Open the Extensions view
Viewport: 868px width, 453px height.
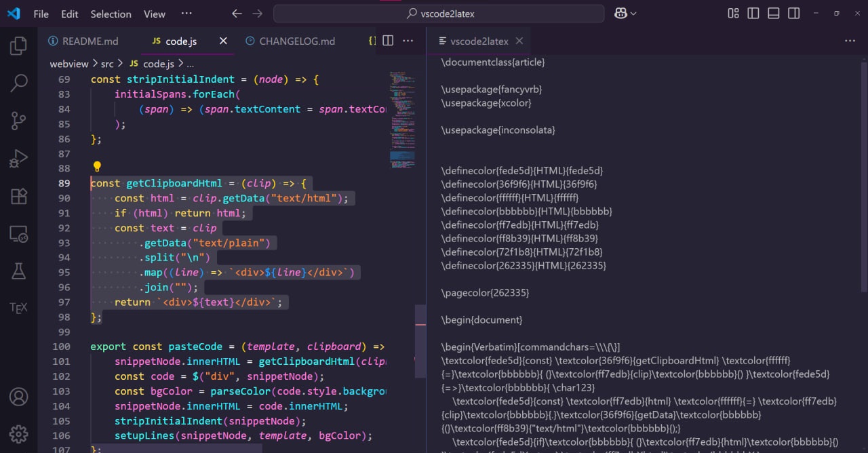[18, 197]
